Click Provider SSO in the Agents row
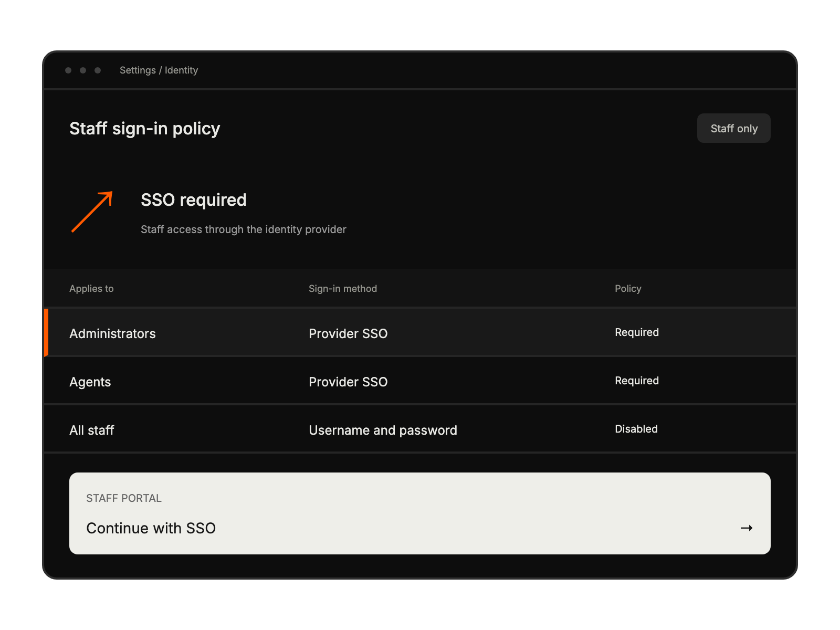The height and width of the screenshot is (630, 840). pos(348,382)
